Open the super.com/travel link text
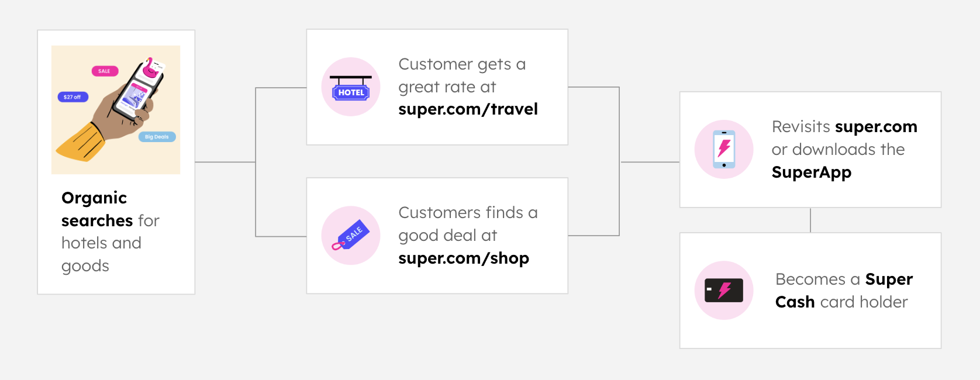Viewport: 980px width, 380px height. coord(468,109)
